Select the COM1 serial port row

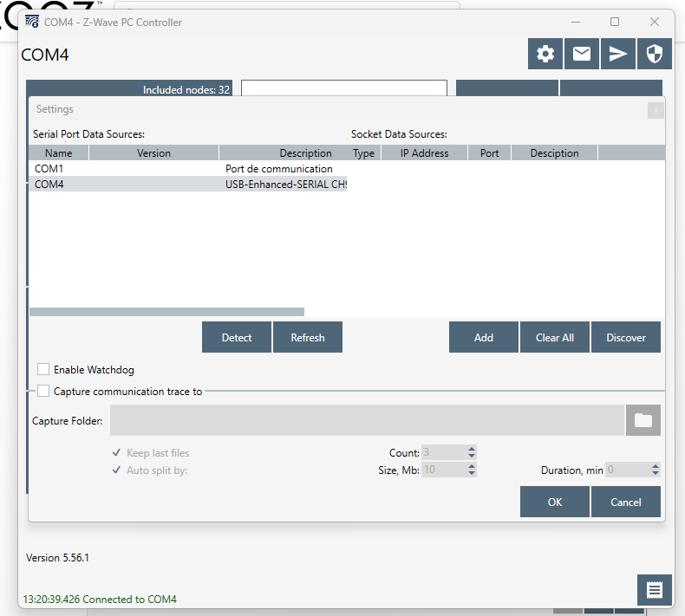click(x=187, y=169)
